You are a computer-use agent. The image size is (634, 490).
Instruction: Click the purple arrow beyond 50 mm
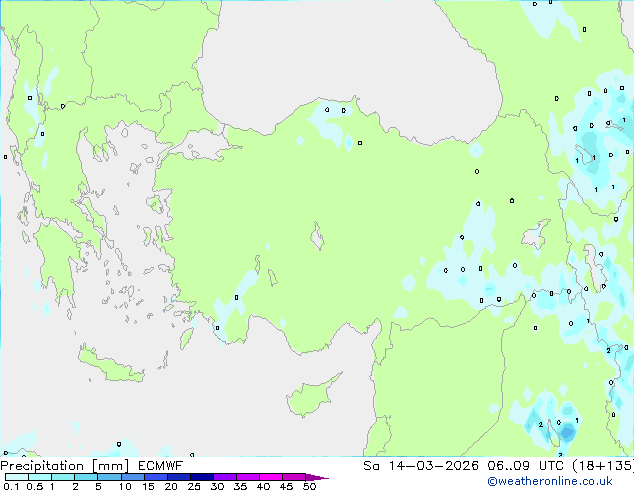[317, 477]
